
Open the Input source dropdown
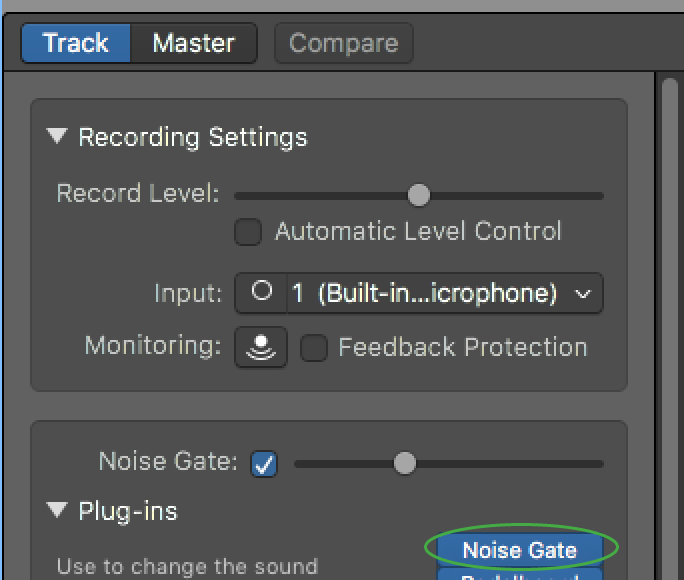click(444, 294)
